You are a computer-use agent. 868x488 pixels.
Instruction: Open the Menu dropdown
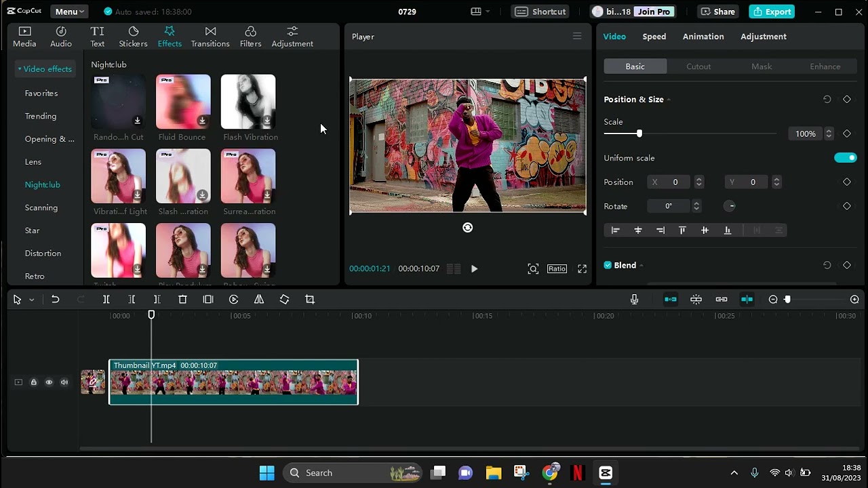(x=69, y=12)
